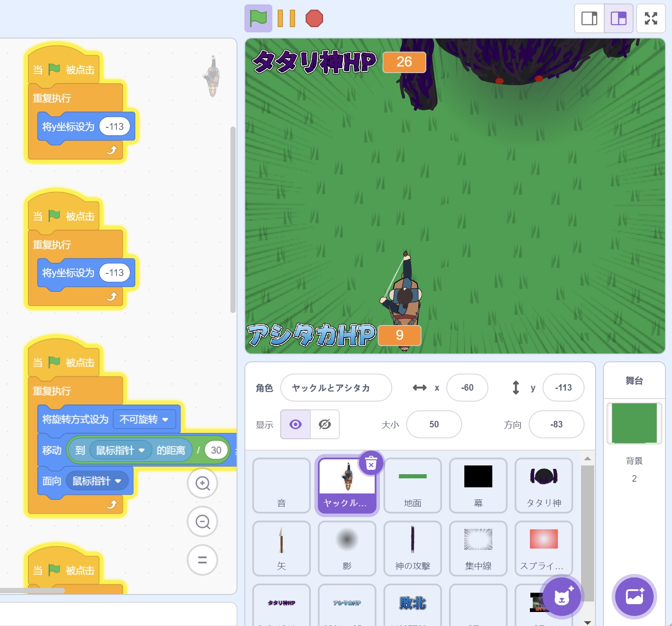
Task: Edit the sprite name field ヤックルとアシタカ
Action: point(336,388)
